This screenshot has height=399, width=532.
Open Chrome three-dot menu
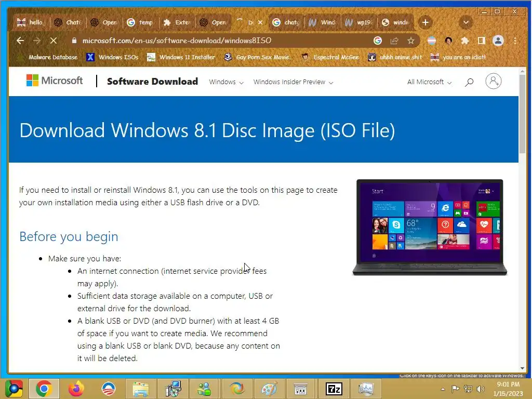[515, 41]
